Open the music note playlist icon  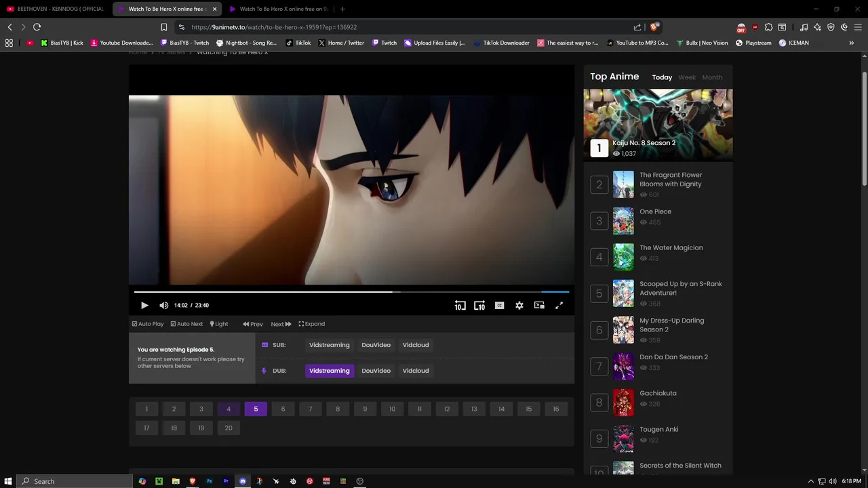point(804,27)
